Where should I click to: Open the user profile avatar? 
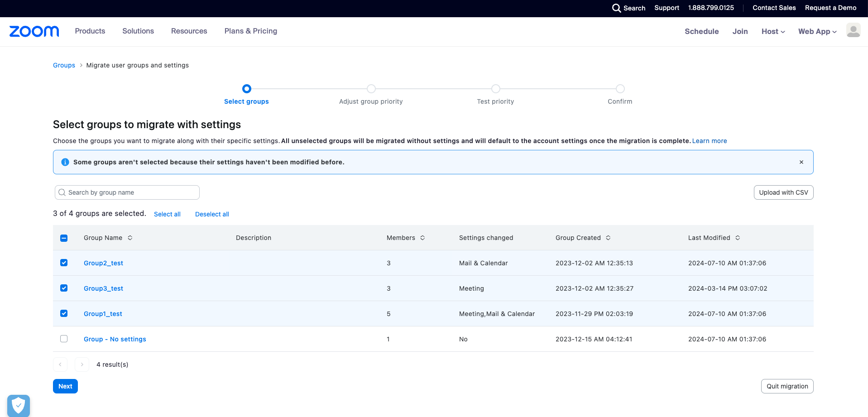pyautogui.click(x=853, y=31)
